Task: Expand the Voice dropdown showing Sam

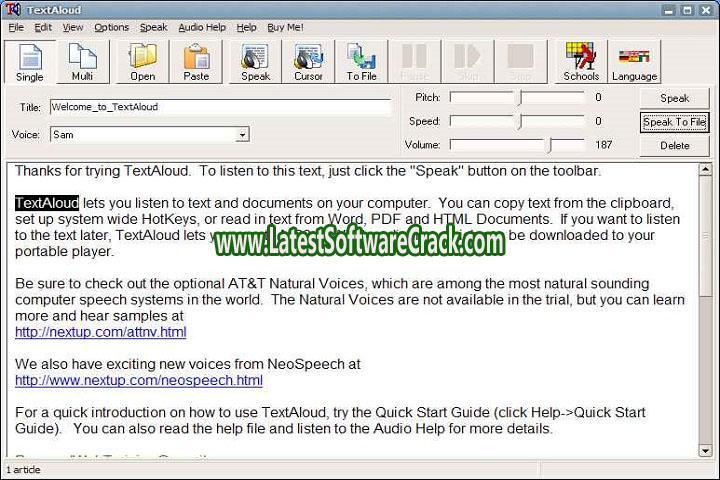Action: pyautogui.click(x=242, y=135)
